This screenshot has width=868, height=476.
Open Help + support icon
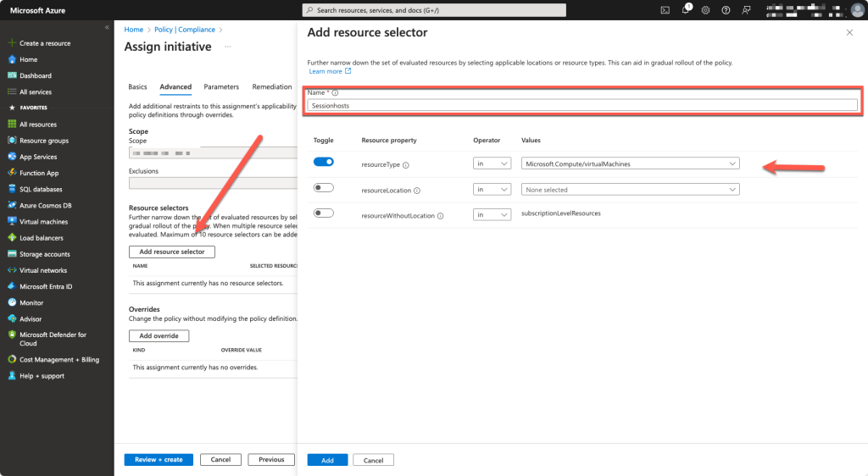tap(12, 375)
